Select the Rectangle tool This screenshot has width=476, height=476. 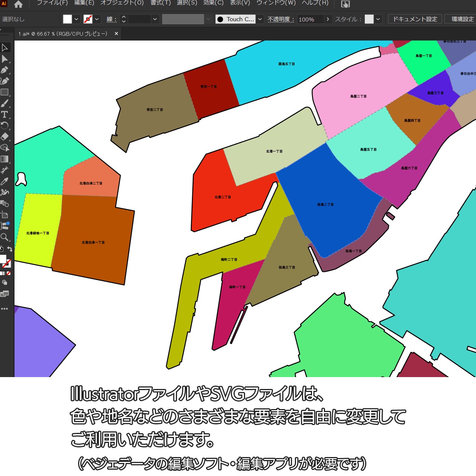coord(4,92)
